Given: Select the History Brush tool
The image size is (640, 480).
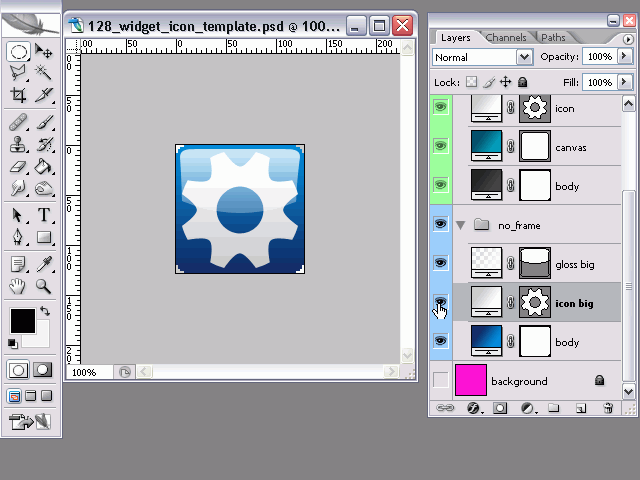Looking at the screenshot, I should (x=43, y=144).
